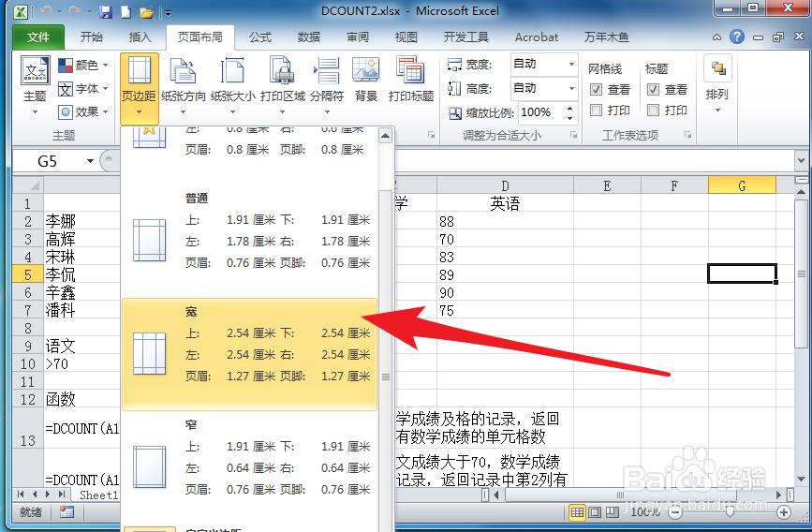Open the 效果 theme effects menu
Screen dimensions: 812x532
point(82,111)
